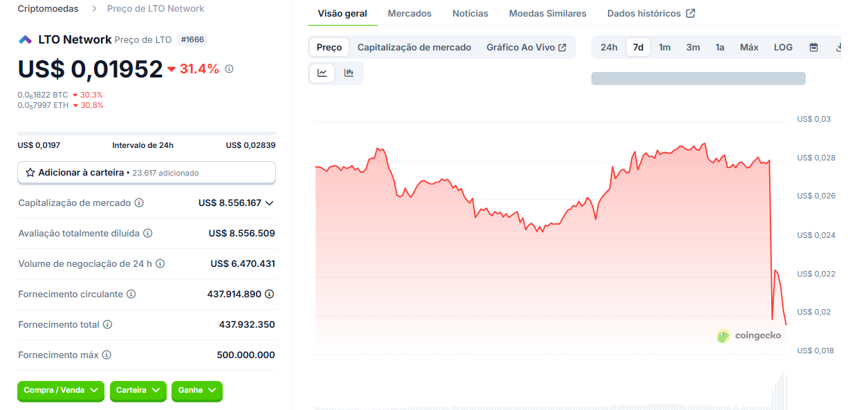This screenshot has width=868, height=410.
Task: Select the 24h chart range
Action: (x=609, y=47)
